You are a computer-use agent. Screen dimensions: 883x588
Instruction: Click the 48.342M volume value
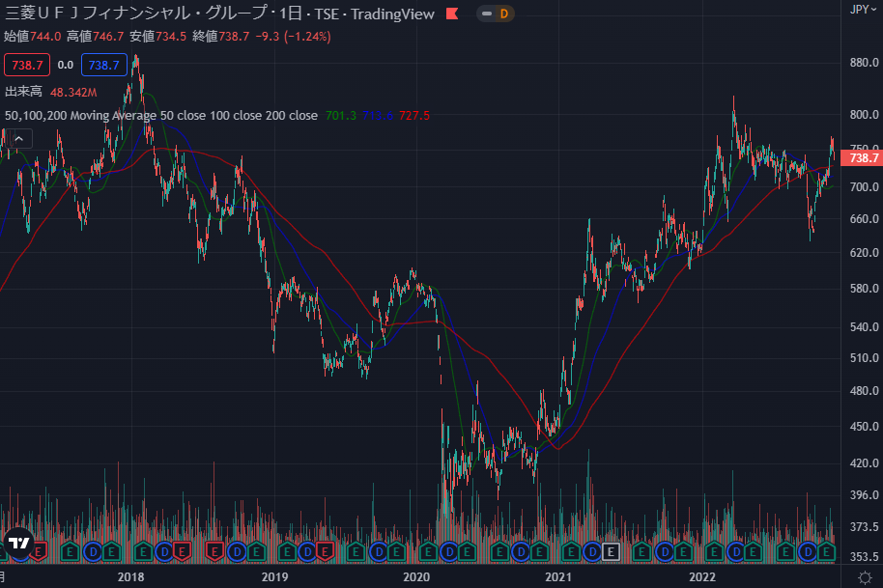[73, 93]
